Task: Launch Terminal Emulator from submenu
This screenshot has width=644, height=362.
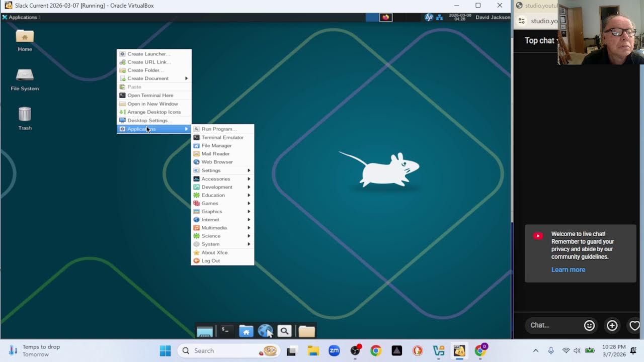Action: tap(222, 137)
